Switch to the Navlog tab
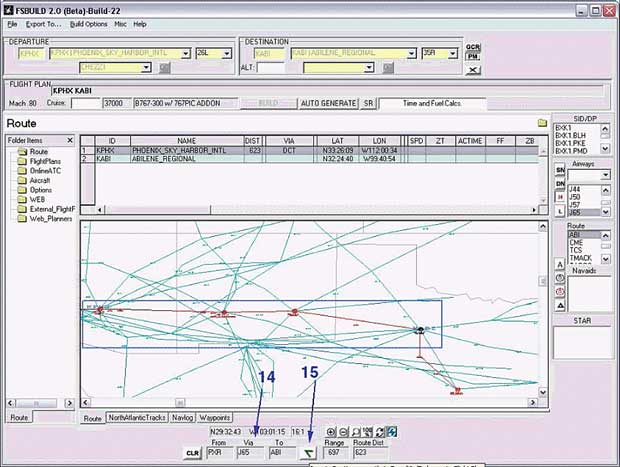620x467 pixels. point(182,418)
